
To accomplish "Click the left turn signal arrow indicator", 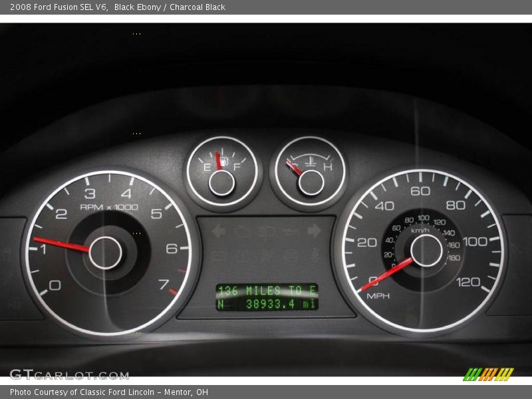I will pos(219,231).
